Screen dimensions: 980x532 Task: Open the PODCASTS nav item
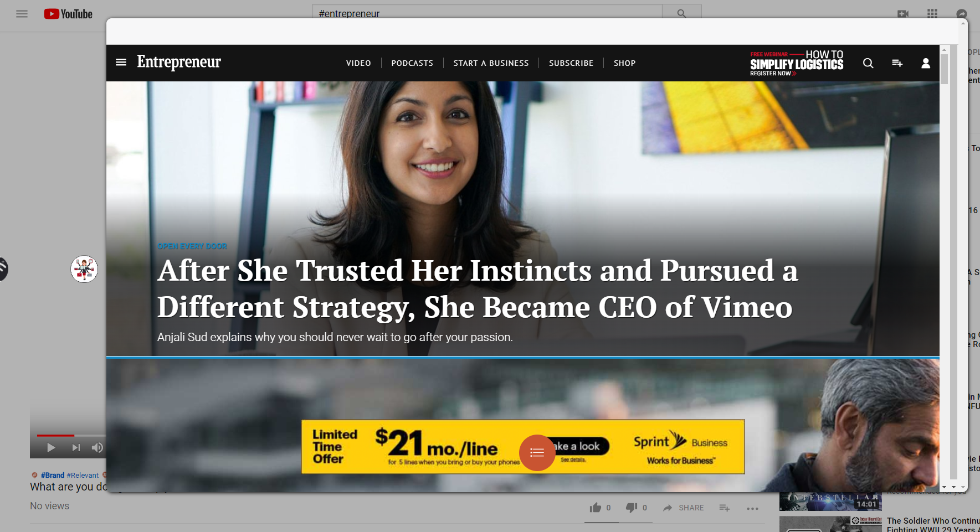[x=412, y=63]
